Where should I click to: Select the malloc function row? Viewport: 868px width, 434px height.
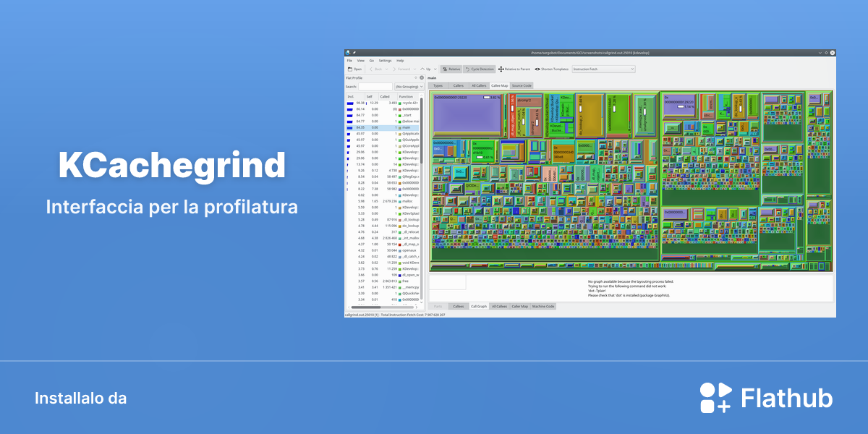pos(382,201)
